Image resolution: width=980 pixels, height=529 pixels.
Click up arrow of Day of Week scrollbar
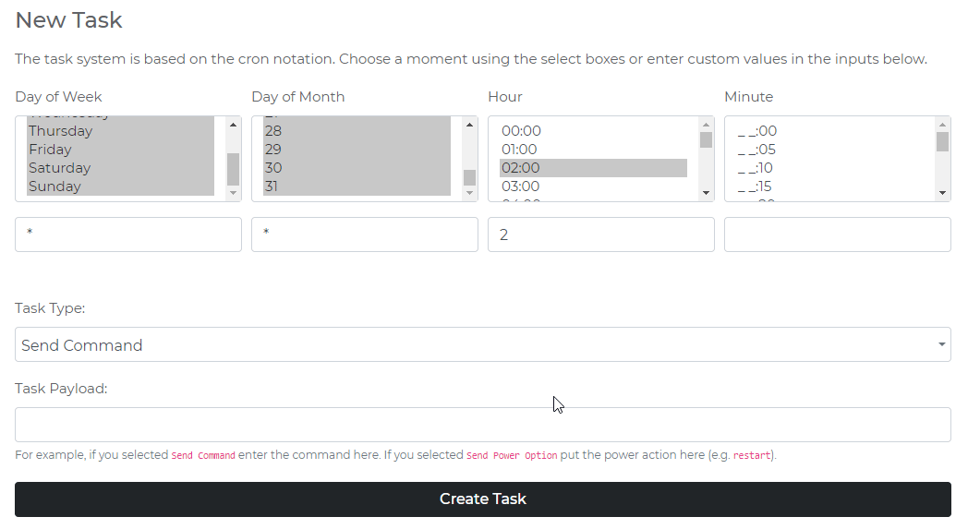coord(233,125)
